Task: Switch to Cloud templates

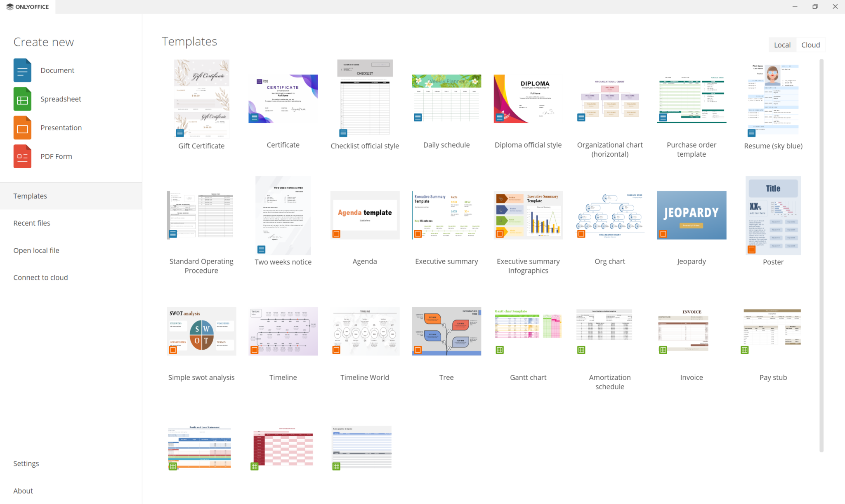Action: point(810,45)
